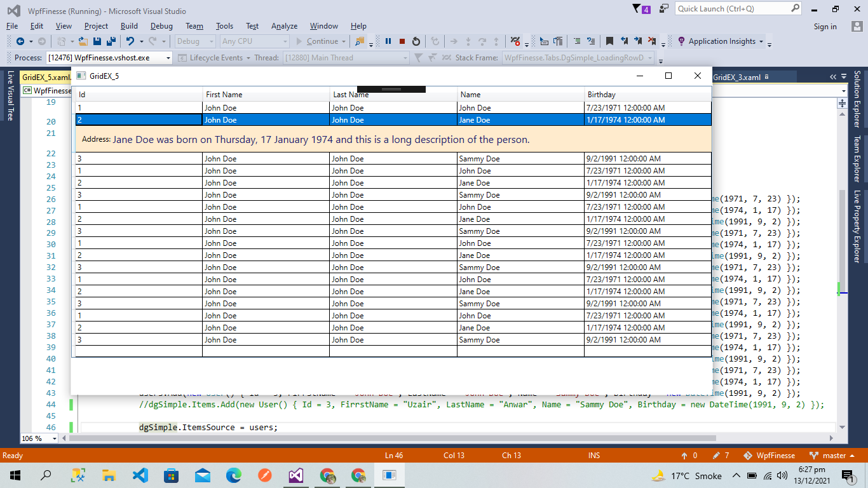Click the Save floppy disk icon
This screenshot has height=488, width=868.
click(97, 41)
